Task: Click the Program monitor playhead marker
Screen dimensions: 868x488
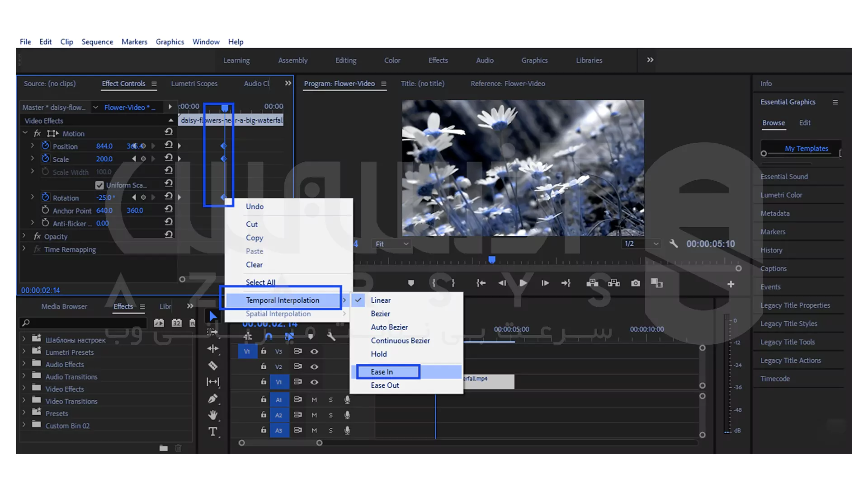Action: click(492, 260)
